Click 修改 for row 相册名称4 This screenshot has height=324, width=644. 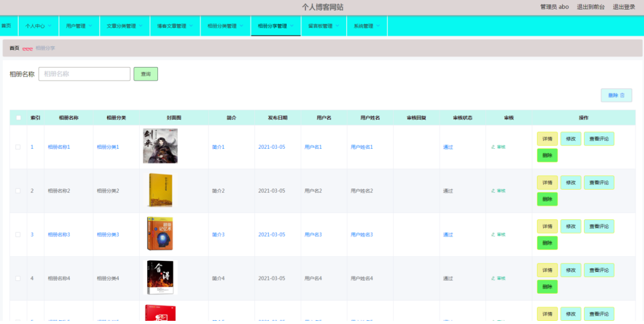pos(571,270)
